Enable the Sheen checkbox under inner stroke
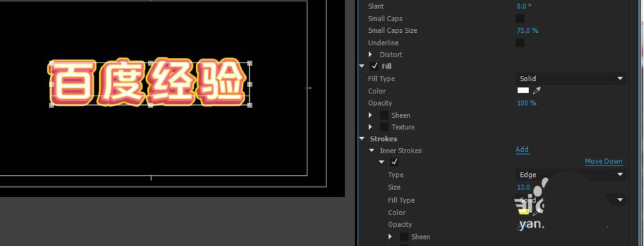This screenshot has height=246, width=644. (x=404, y=237)
